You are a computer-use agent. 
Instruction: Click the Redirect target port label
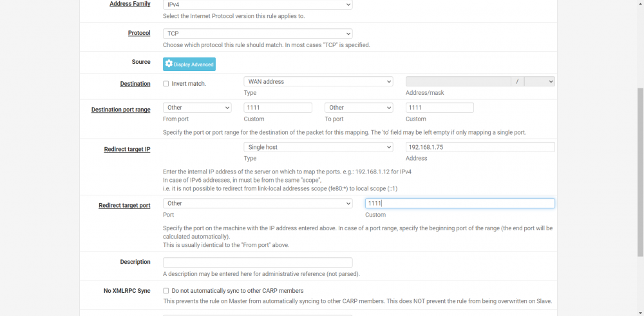124,205
